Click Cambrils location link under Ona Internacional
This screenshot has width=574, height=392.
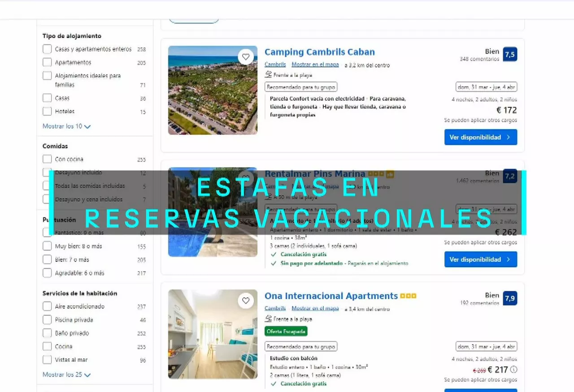(275, 308)
